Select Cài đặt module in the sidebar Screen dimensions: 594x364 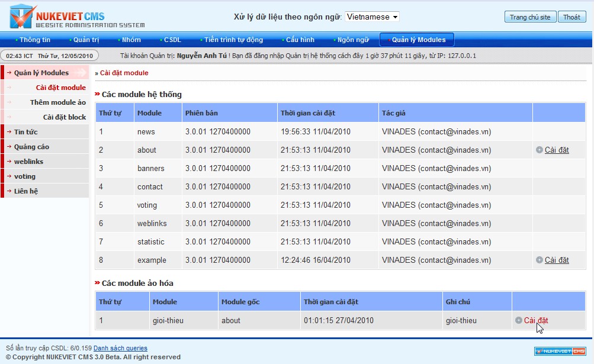pos(60,88)
